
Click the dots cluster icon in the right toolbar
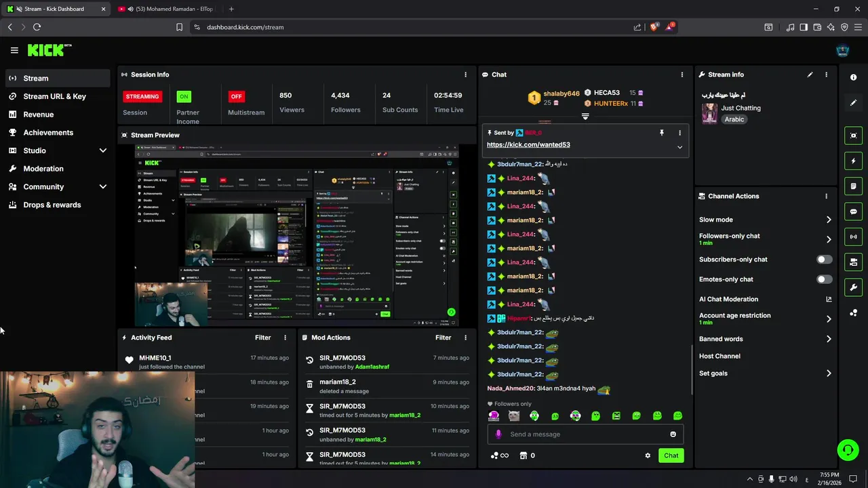coord(853,312)
